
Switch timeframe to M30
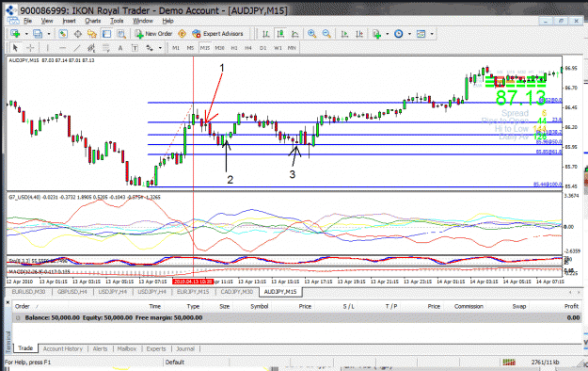click(x=220, y=48)
